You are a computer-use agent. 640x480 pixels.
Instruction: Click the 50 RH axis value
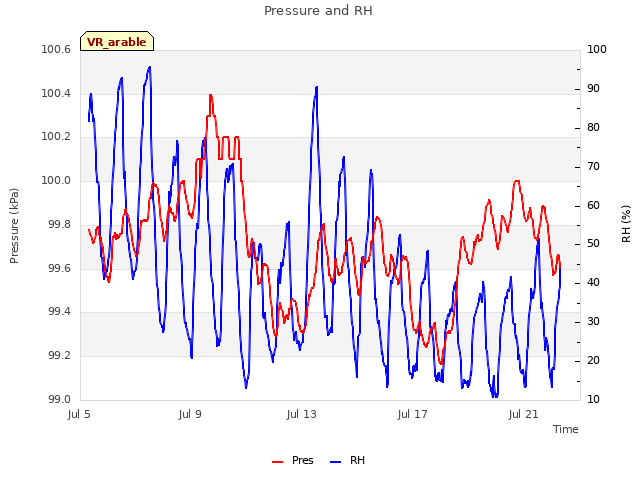click(593, 244)
